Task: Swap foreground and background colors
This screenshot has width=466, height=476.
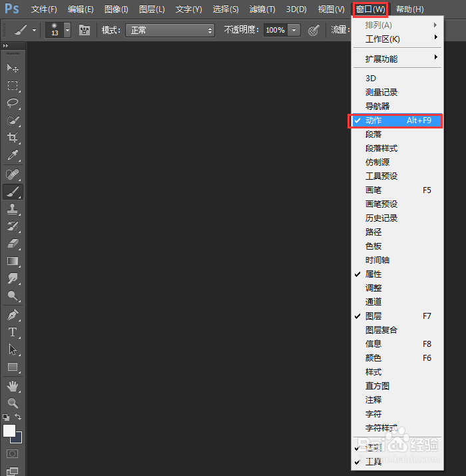Action: pyautogui.click(x=18, y=417)
